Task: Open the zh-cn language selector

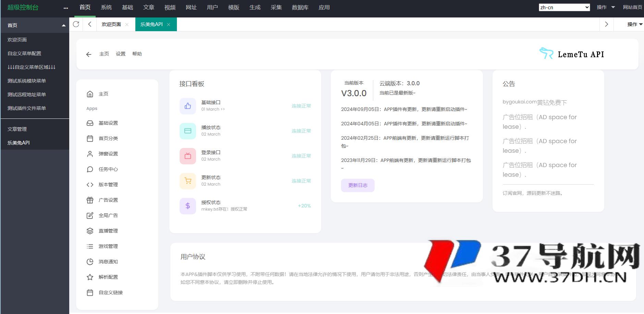Action: click(564, 7)
